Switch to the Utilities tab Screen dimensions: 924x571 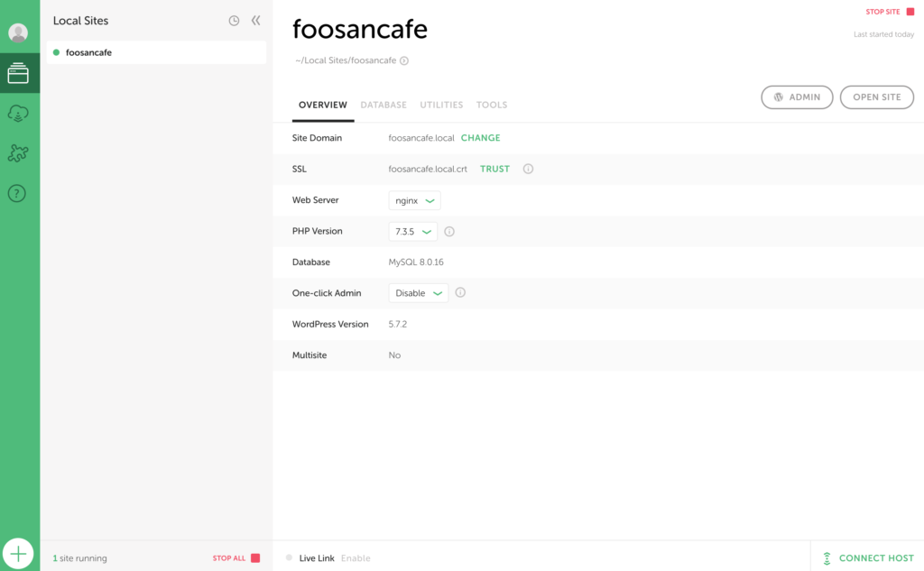tap(441, 105)
